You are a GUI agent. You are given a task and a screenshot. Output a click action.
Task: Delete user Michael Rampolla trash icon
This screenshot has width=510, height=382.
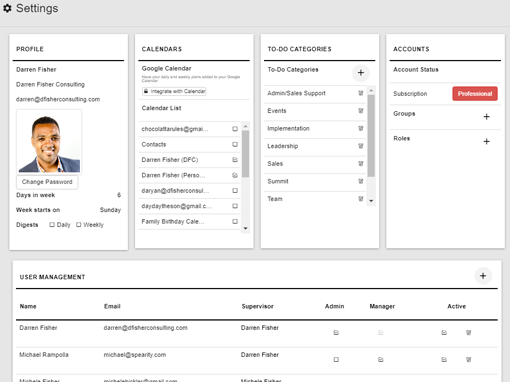[x=469, y=360]
